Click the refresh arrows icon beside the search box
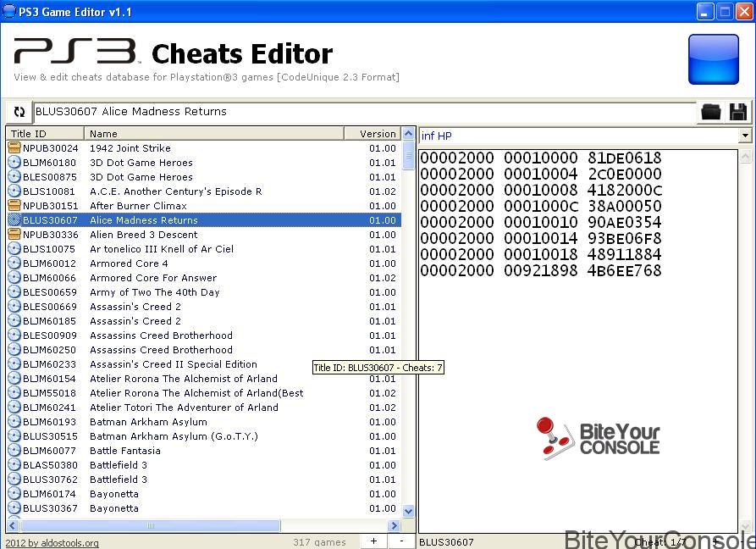This screenshot has width=756, height=549. 19,112
